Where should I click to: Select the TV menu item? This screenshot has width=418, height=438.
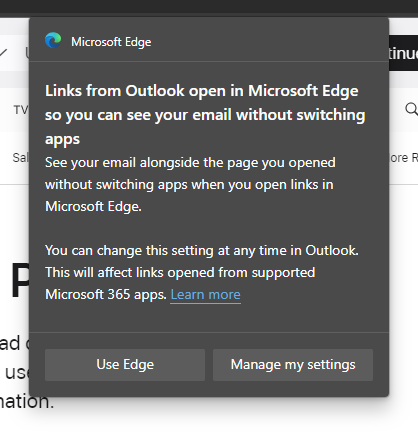21,110
